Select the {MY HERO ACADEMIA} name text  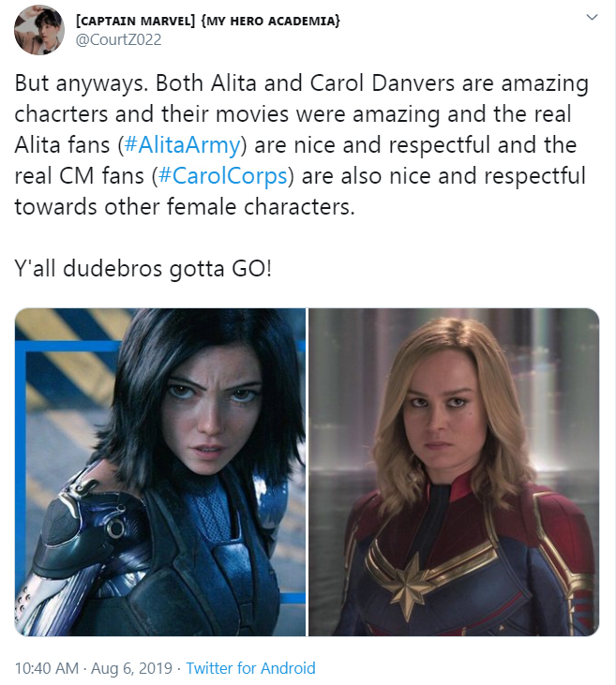click(x=270, y=21)
